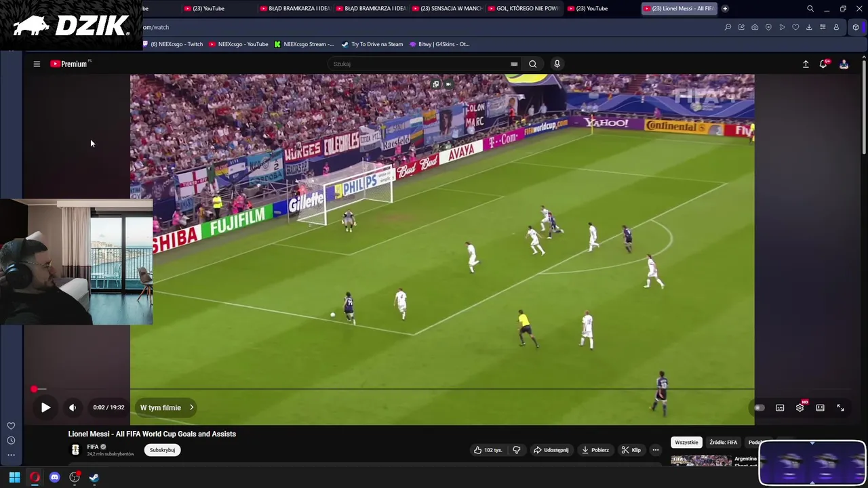Open the browser profile icon
This screenshot has width=868, height=488.
[836, 27]
